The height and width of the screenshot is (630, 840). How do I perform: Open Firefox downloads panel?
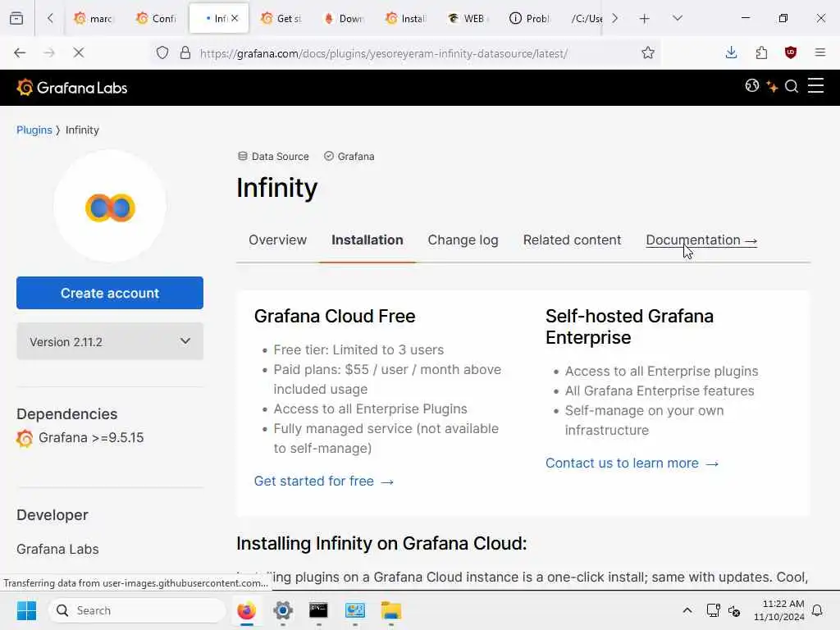(731, 52)
